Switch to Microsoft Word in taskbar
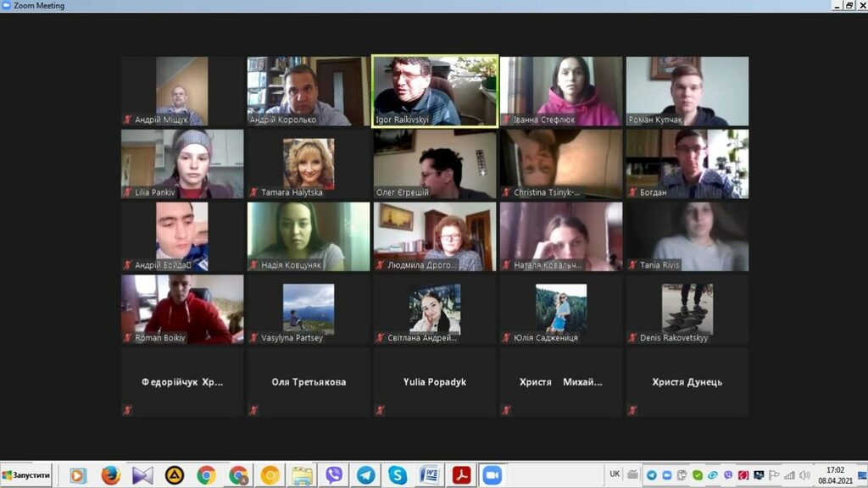This screenshot has width=868, height=488. point(429,475)
